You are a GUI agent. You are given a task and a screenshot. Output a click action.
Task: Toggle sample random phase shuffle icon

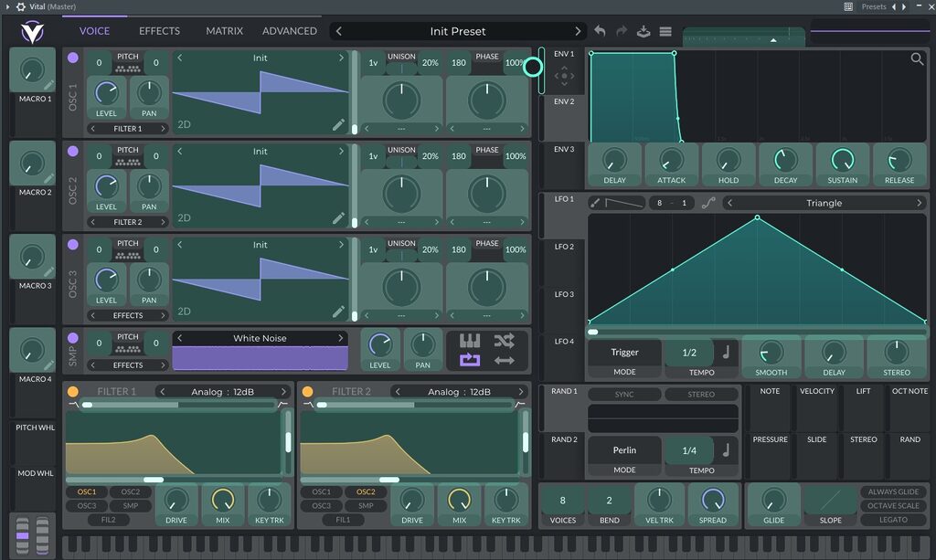(x=504, y=341)
